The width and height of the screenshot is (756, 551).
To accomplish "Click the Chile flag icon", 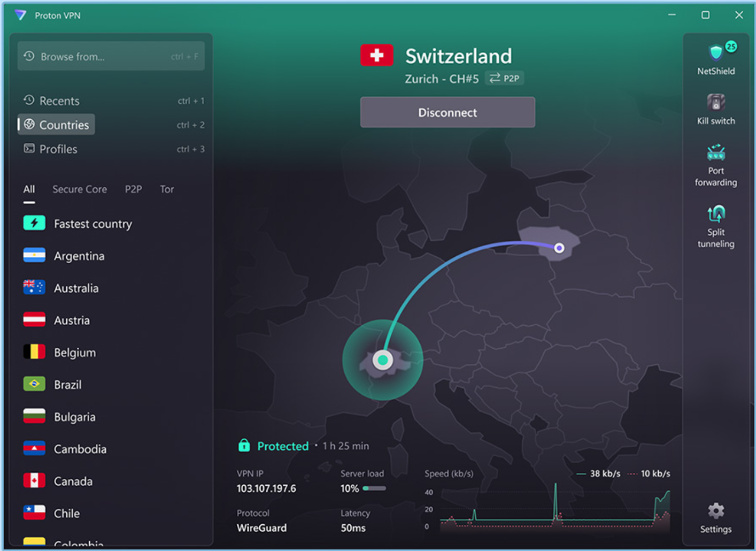I will tap(34, 512).
